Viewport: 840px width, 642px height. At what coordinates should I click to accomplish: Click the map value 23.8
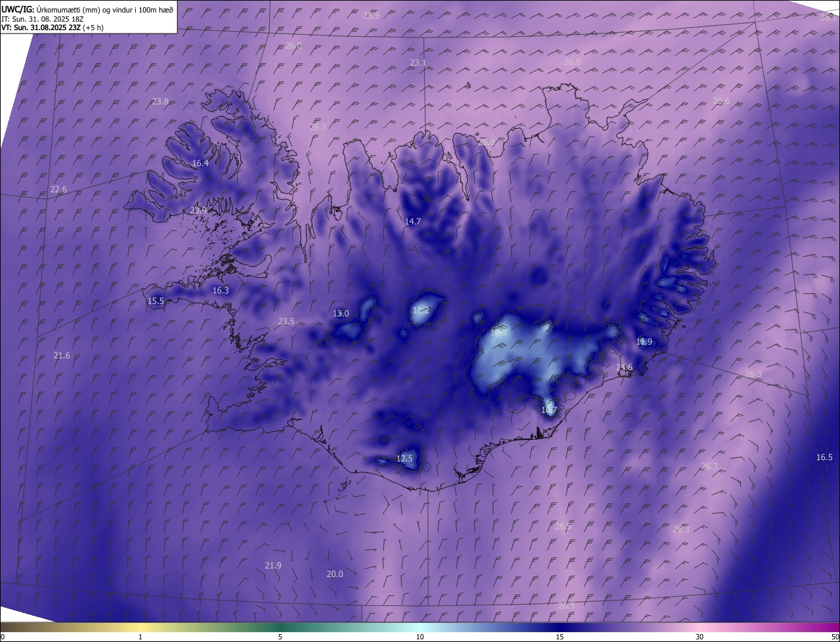tap(160, 101)
